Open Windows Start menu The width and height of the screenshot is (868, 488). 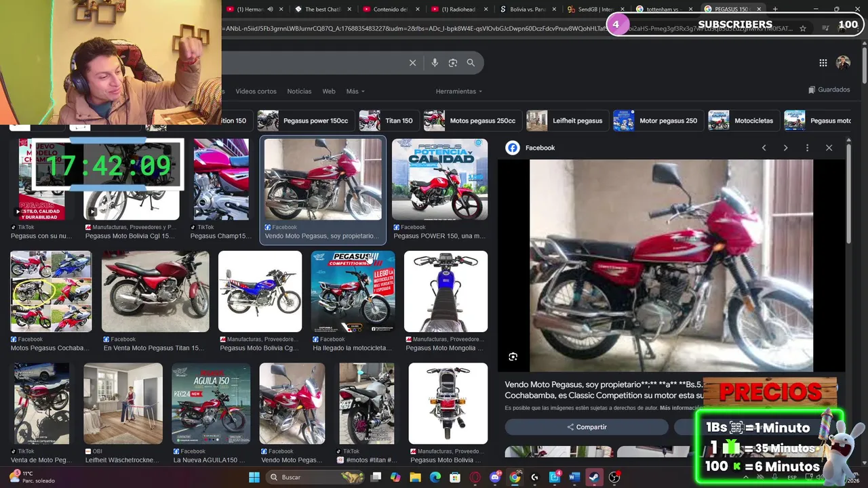pyautogui.click(x=254, y=477)
